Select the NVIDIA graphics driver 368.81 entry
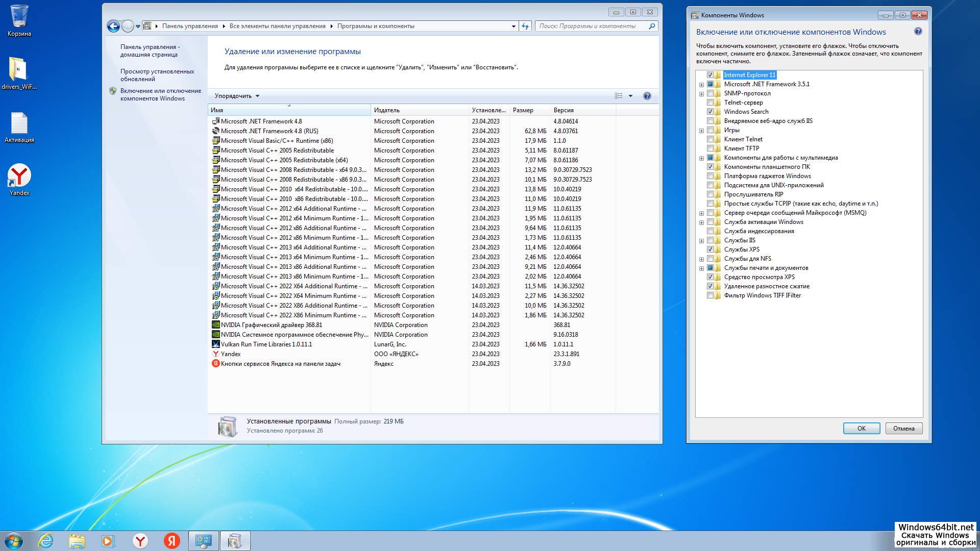Viewport: 980px width, 551px height. pos(271,325)
